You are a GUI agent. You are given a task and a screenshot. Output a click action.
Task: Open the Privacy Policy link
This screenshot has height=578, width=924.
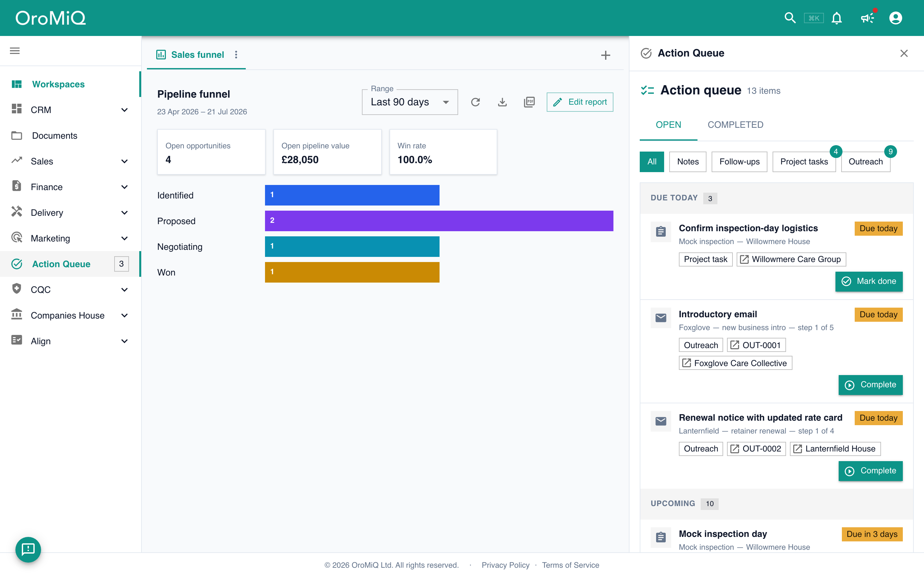pyautogui.click(x=505, y=565)
